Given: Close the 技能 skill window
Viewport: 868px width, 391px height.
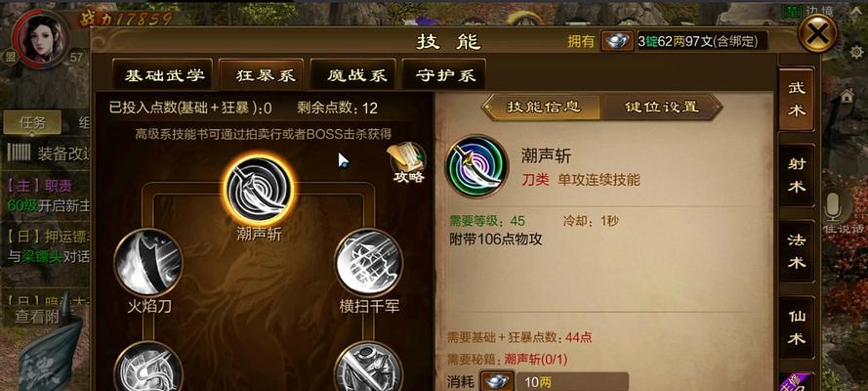Looking at the screenshot, I should point(817,33).
